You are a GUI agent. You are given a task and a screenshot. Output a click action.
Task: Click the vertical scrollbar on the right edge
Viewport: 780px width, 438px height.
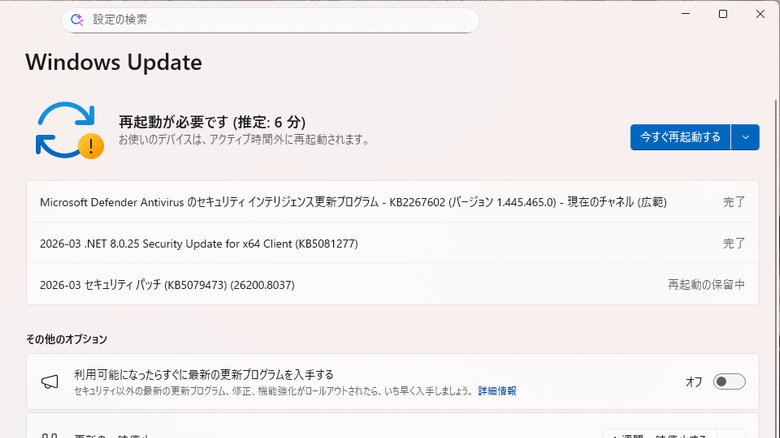776,269
